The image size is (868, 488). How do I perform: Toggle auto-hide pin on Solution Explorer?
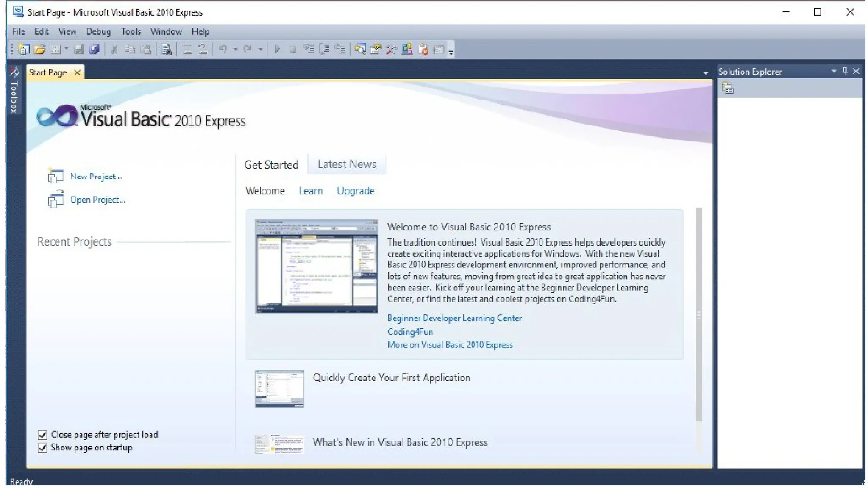pyautogui.click(x=845, y=71)
